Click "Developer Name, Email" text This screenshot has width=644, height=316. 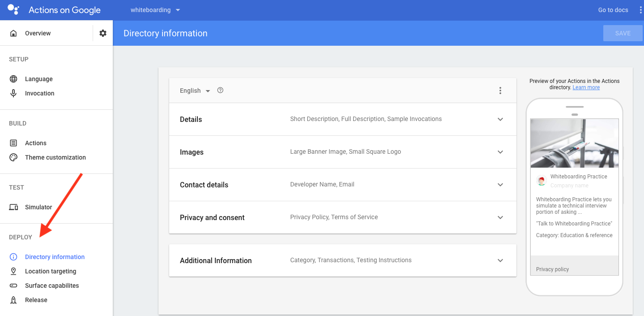pyautogui.click(x=322, y=184)
